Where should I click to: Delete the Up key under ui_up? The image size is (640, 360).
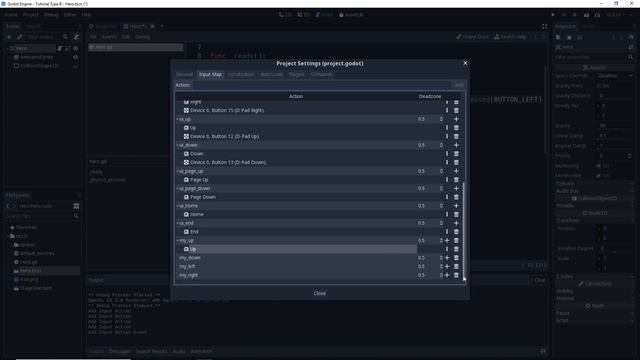point(456,128)
